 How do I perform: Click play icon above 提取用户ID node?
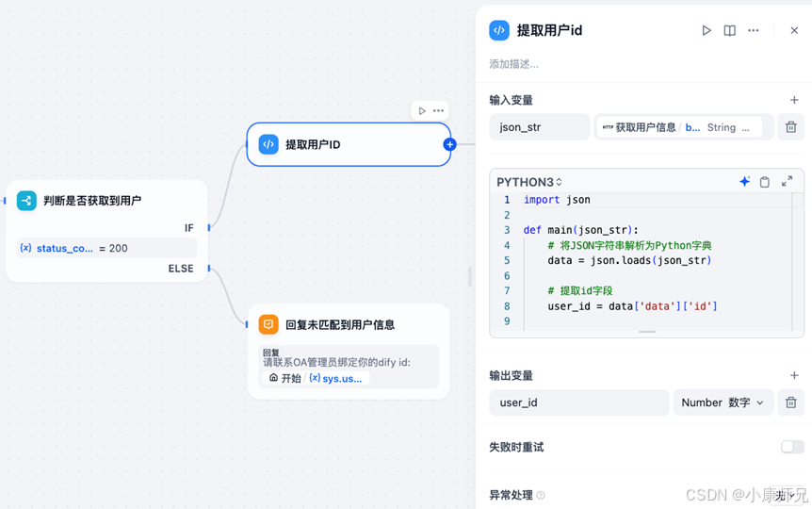click(x=422, y=111)
